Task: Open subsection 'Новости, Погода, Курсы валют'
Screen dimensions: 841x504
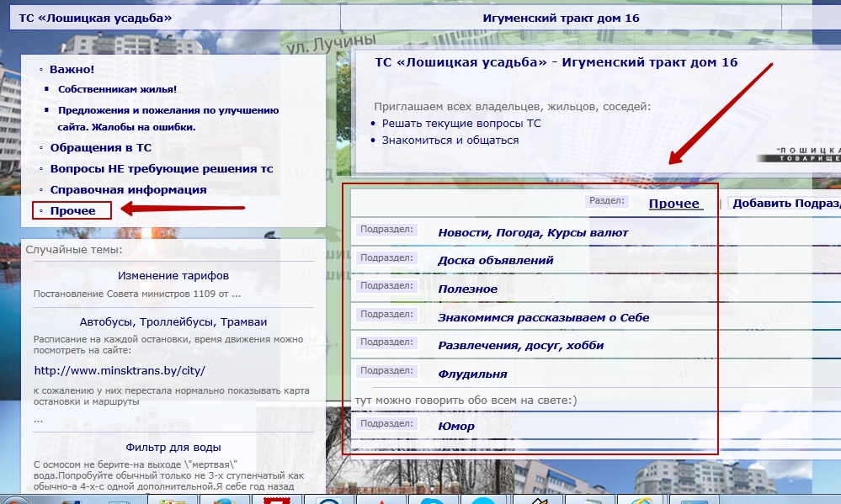Action: [533, 232]
